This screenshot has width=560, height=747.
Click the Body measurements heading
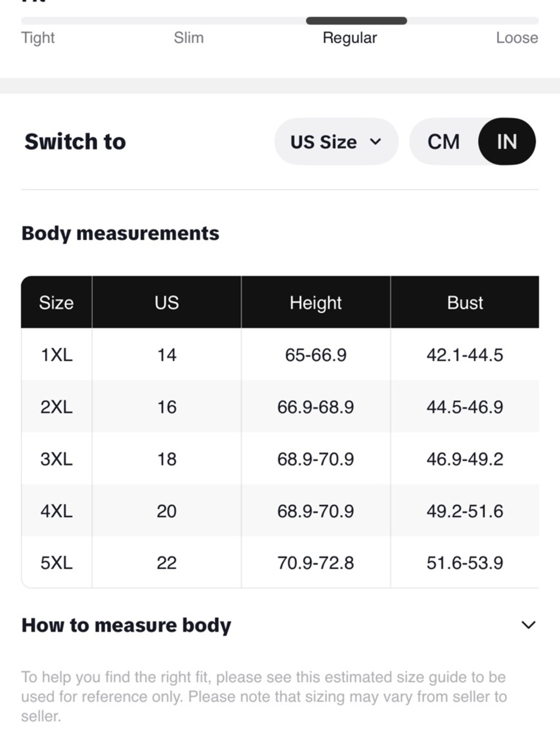(120, 234)
